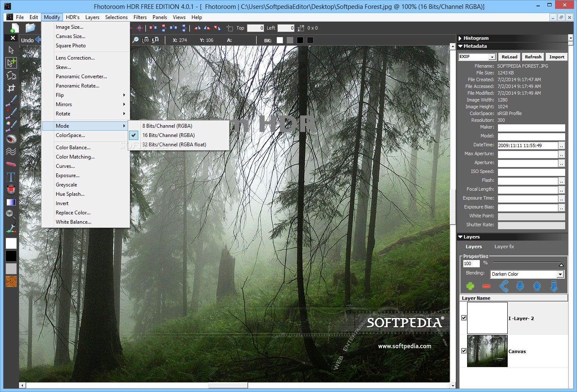
Task: Choose Greyscale from the Modify menu
Action: [86, 185]
